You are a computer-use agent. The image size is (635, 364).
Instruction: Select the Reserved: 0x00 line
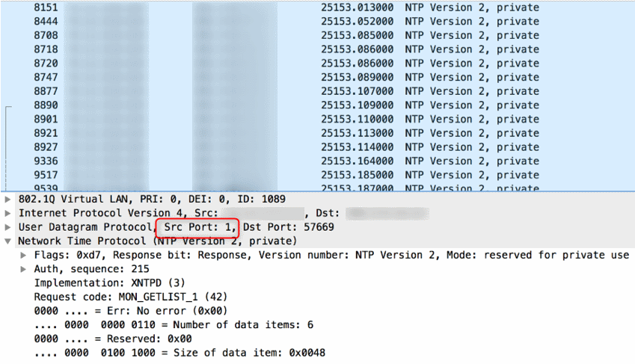113,339
